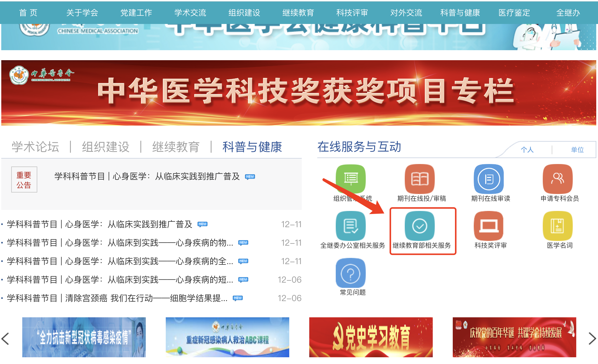Open list article 从临床实践到推广普及
598x364 pixels.
(x=99, y=224)
